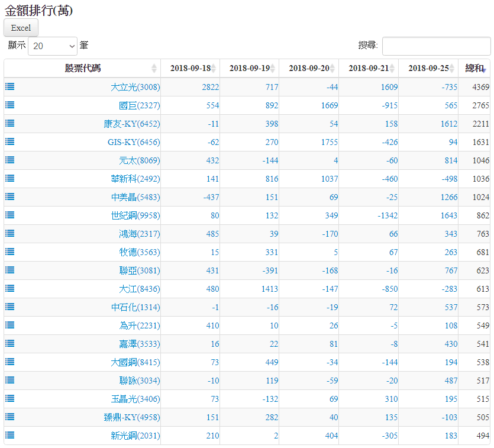Open the 顯示 rows-per-page dropdown
Image resolution: width=494 pixels, height=448 pixels.
click(53, 46)
